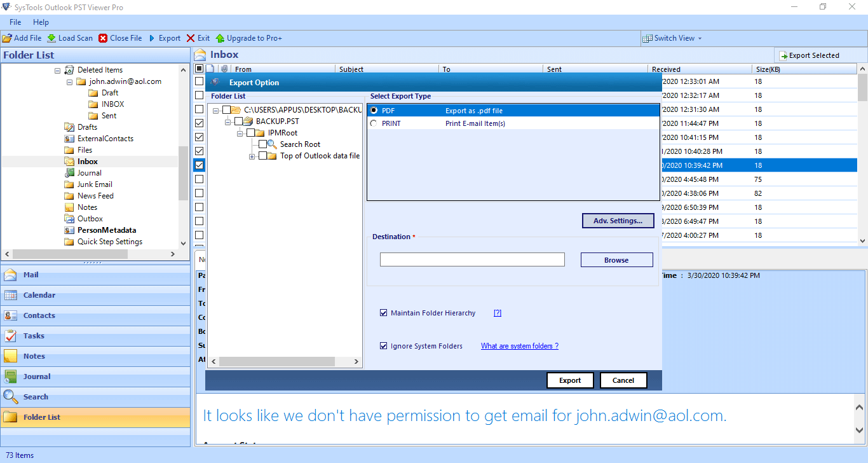Click the Adv. Settings button

click(x=618, y=221)
